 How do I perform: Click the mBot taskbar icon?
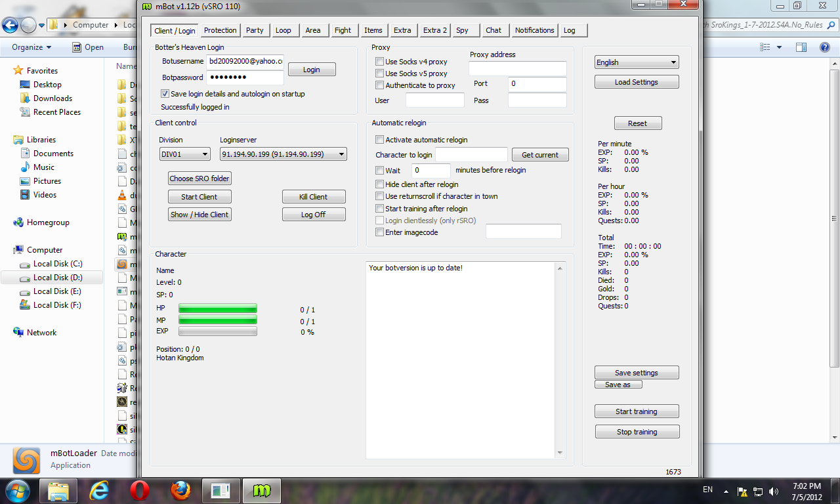point(262,490)
